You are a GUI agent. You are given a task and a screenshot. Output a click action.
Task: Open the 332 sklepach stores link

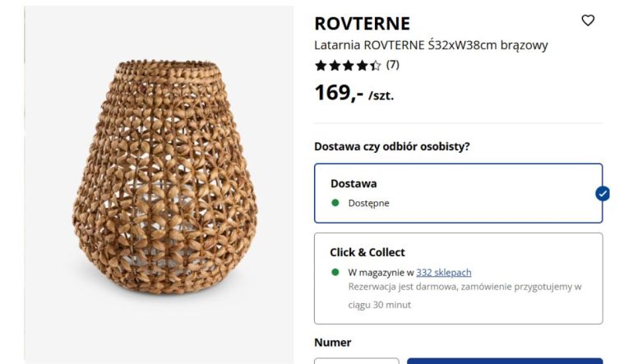coord(444,272)
